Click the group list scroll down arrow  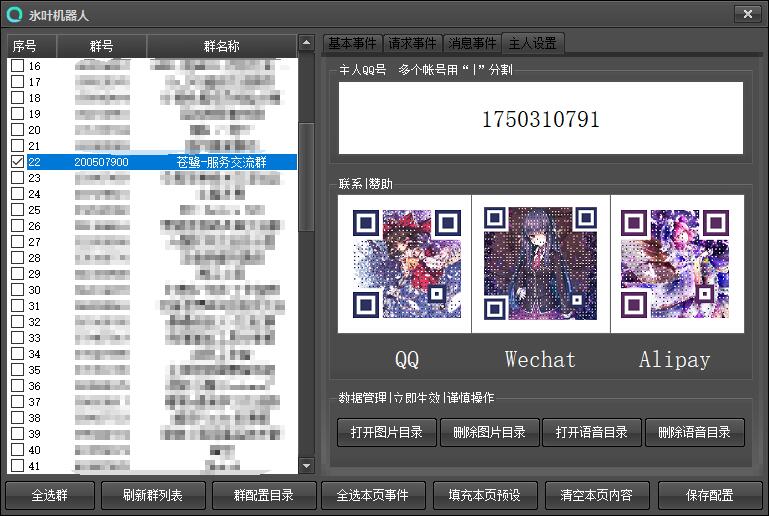click(x=307, y=466)
